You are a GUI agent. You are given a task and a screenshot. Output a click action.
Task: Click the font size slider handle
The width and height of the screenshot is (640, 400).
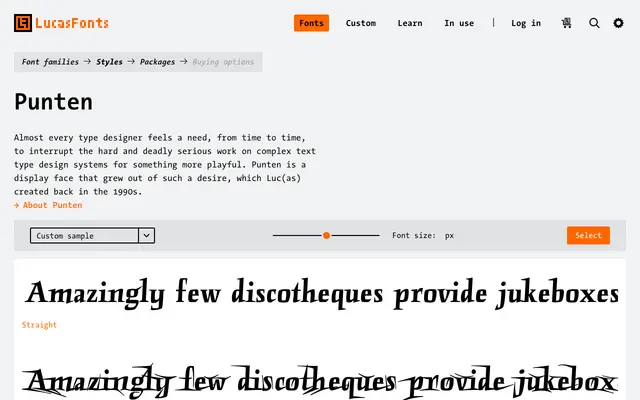tap(326, 236)
